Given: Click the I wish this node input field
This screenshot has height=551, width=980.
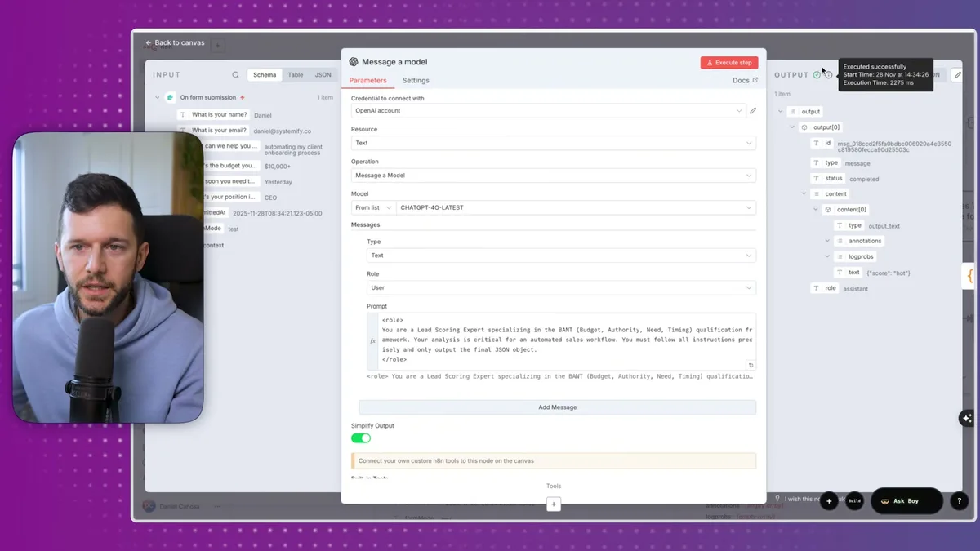Looking at the screenshot, I should 804,501.
